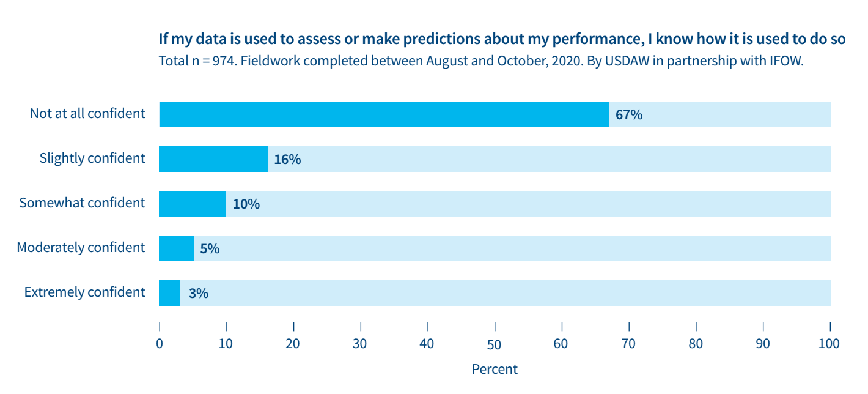Click the 3% Extremely confident bar

[x=169, y=293]
